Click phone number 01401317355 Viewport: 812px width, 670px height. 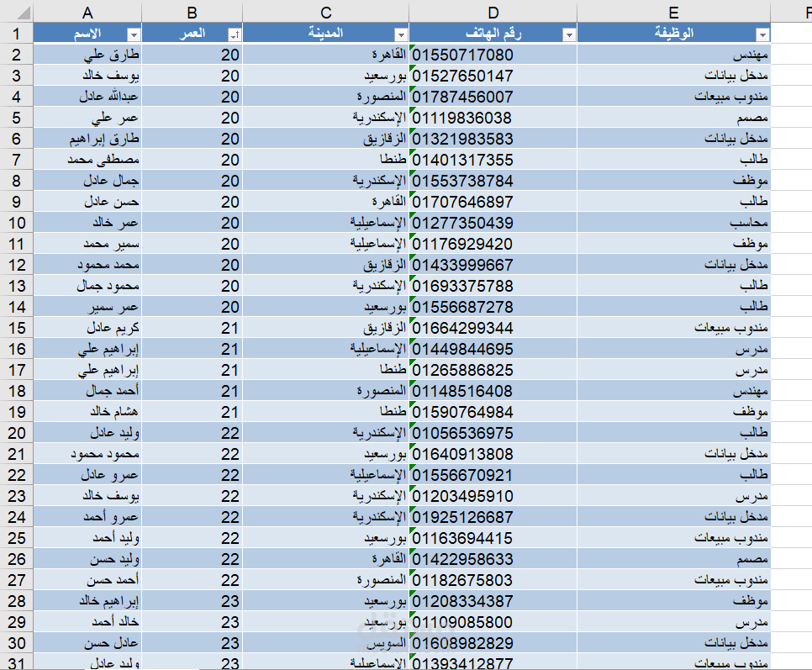point(493,160)
